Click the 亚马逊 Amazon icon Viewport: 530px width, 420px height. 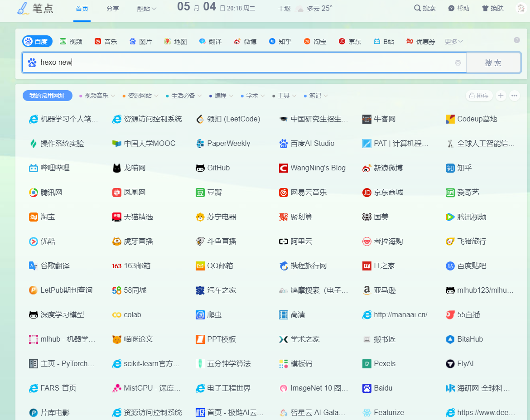(x=367, y=290)
